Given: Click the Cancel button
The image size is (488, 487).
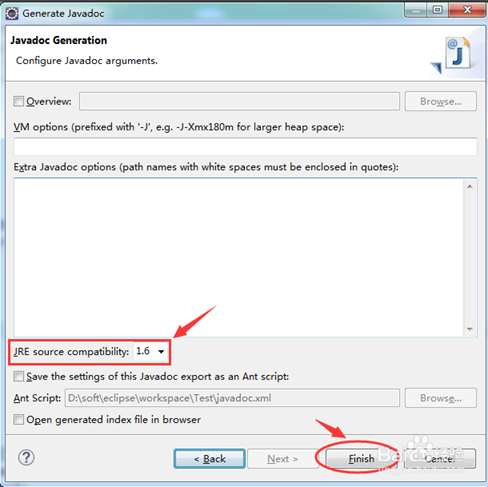Looking at the screenshot, I should [x=440, y=459].
